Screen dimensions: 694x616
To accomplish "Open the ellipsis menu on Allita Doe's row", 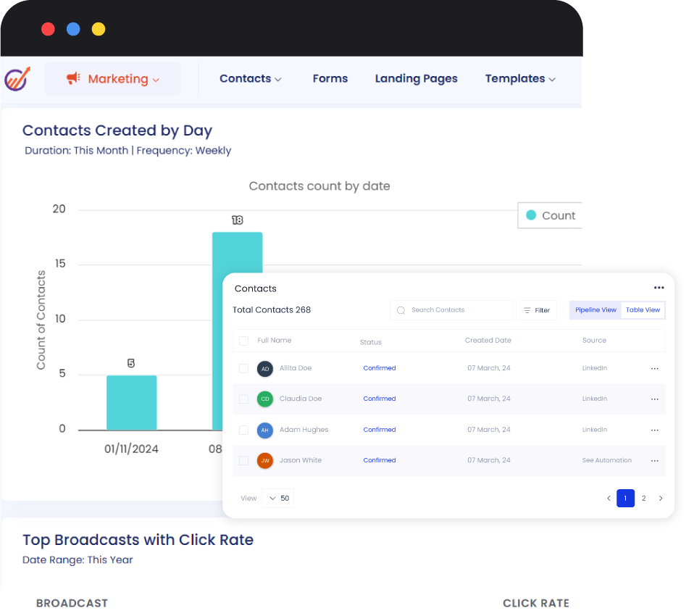I will (655, 368).
